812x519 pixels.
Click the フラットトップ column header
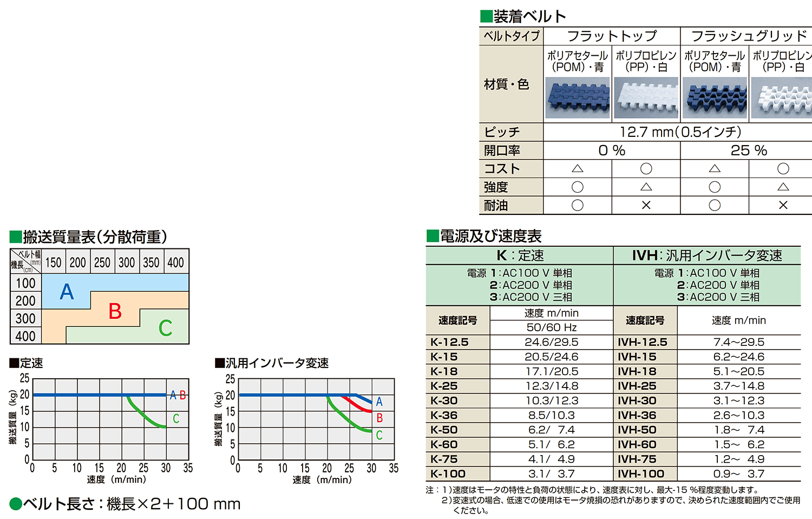click(x=612, y=36)
